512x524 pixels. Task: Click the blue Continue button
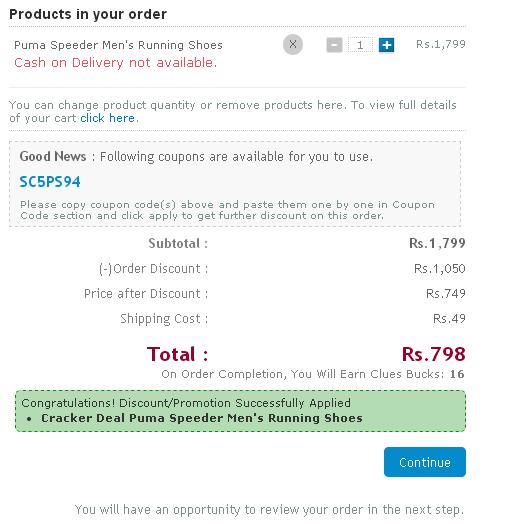pos(424,462)
